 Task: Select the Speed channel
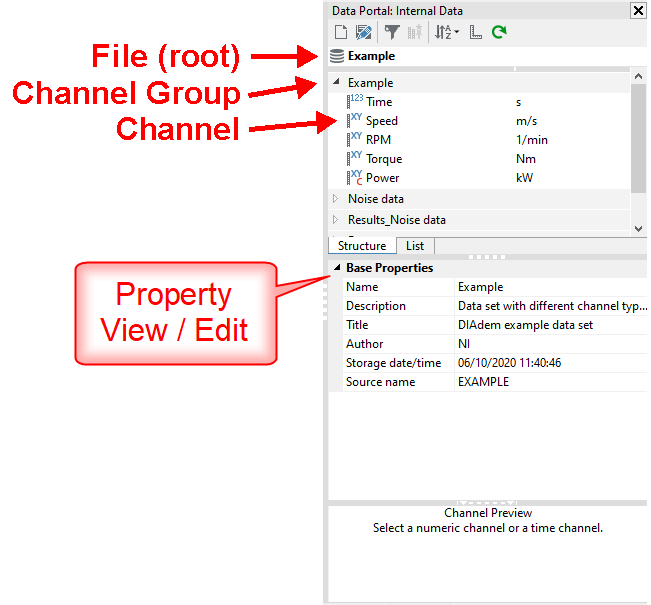coord(381,121)
